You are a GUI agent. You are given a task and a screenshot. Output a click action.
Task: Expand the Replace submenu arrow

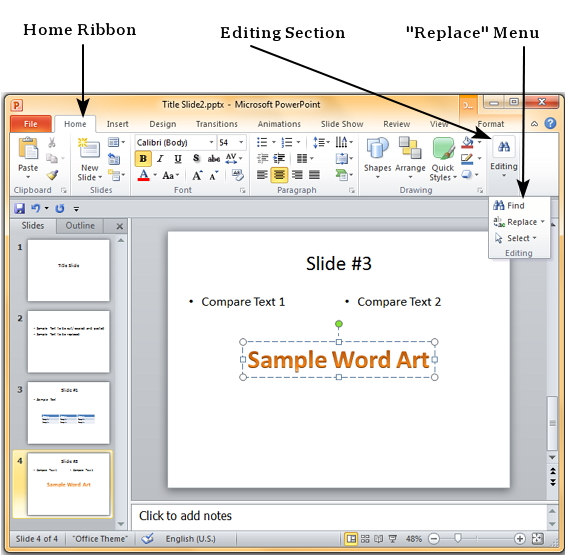pos(543,221)
